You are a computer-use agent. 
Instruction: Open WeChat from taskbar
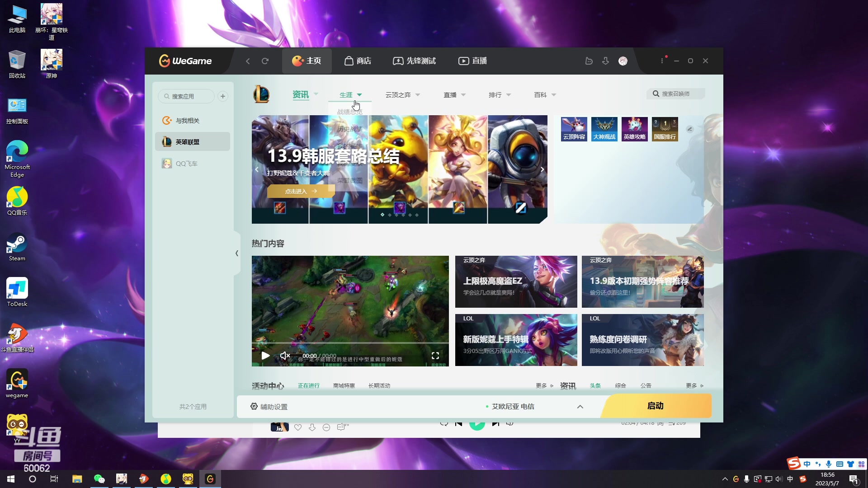click(x=99, y=479)
